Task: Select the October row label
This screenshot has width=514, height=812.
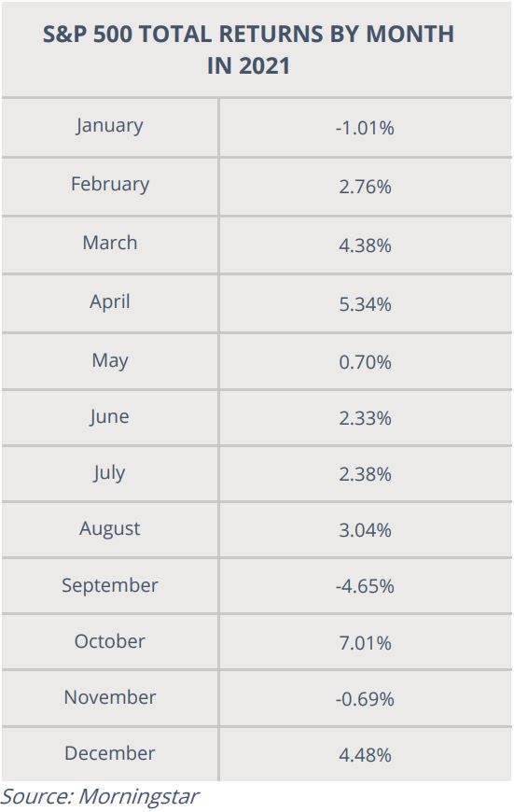Action: (110, 641)
